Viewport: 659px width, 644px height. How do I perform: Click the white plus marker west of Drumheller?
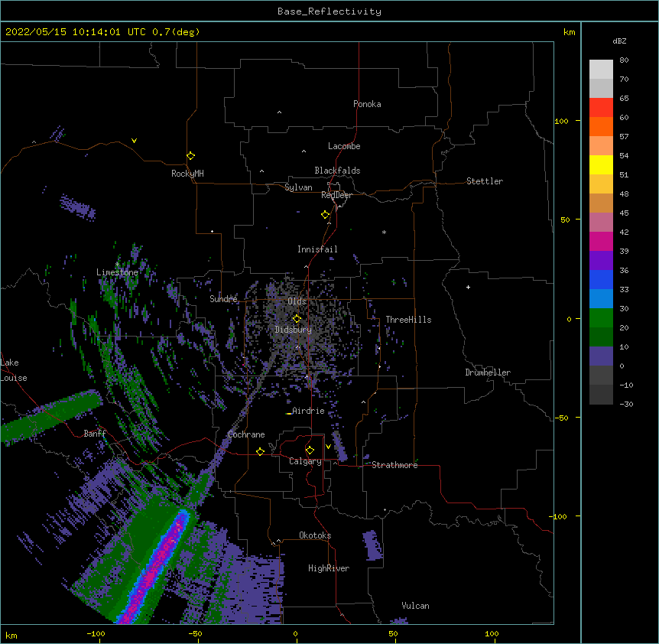coord(468,287)
